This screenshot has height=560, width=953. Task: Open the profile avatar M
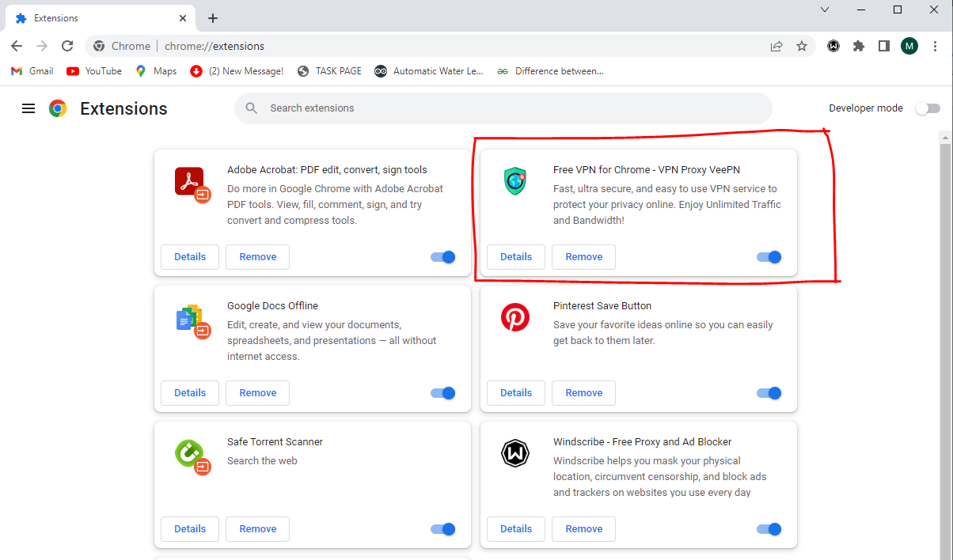tap(909, 46)
